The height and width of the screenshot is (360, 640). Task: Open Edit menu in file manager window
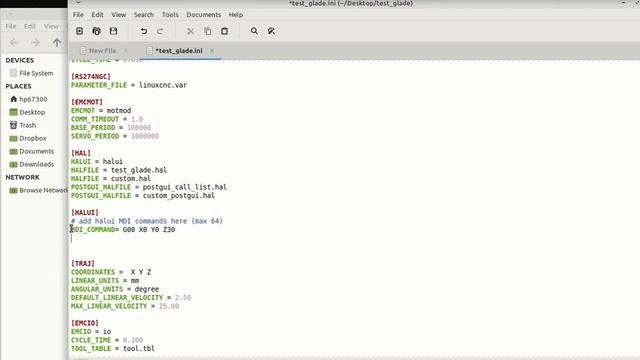pyautogui.click(x=29, y=26)
